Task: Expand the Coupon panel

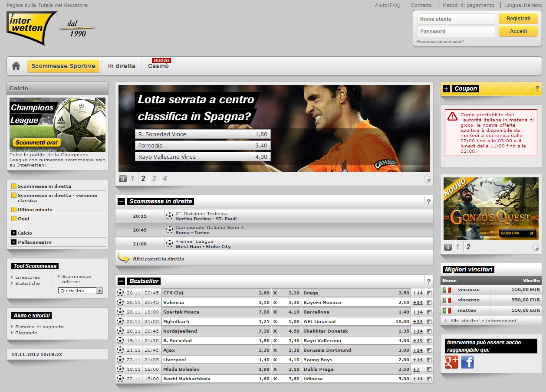Action: point(446,88)
